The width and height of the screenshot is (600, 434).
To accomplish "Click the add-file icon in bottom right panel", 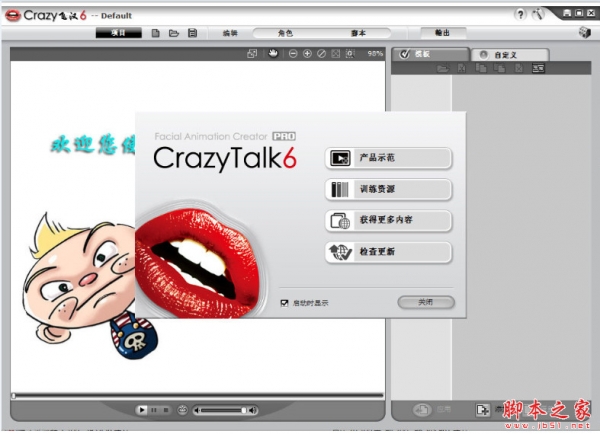I will tap(483, 410).
